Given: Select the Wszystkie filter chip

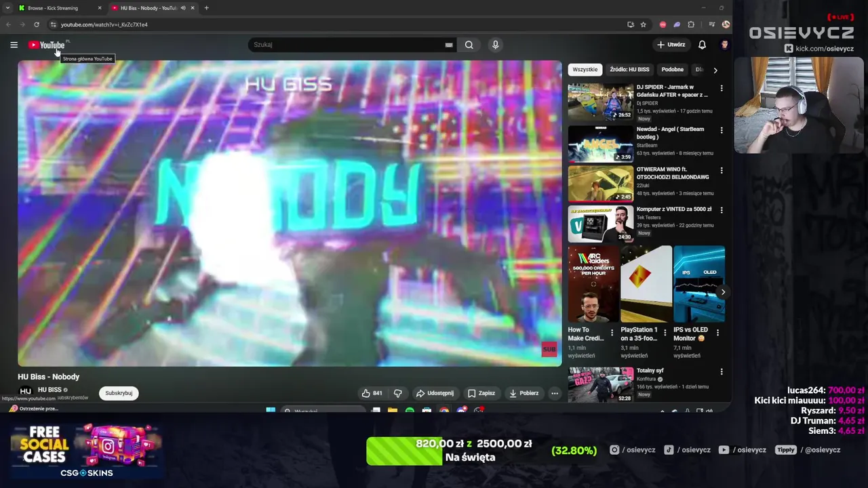Looking at the screenshot, I should tap(585, 69).
